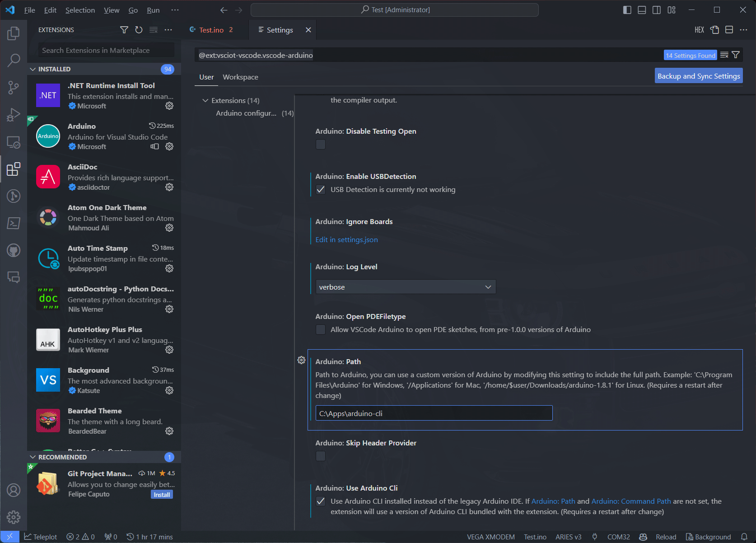Uncheck Enable USBDetection checkbox
Viewport: 756px width, 543px height.
(321, 190)
